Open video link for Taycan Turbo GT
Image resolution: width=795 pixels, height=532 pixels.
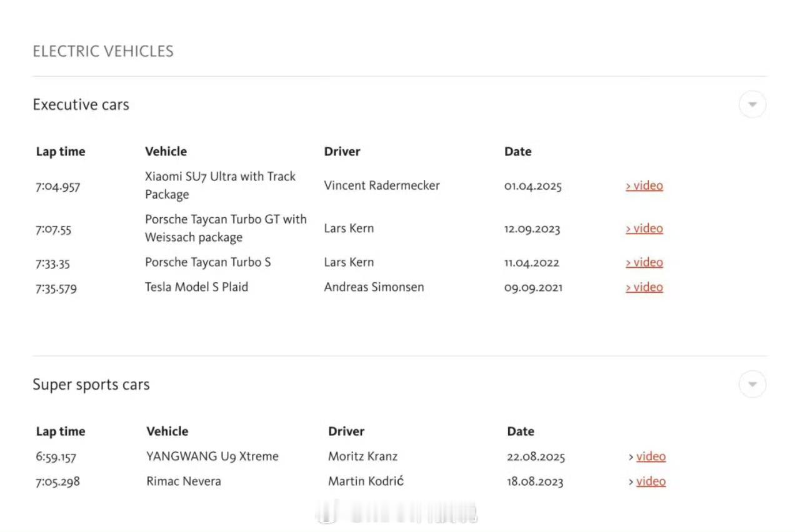(x=644, y=229)
